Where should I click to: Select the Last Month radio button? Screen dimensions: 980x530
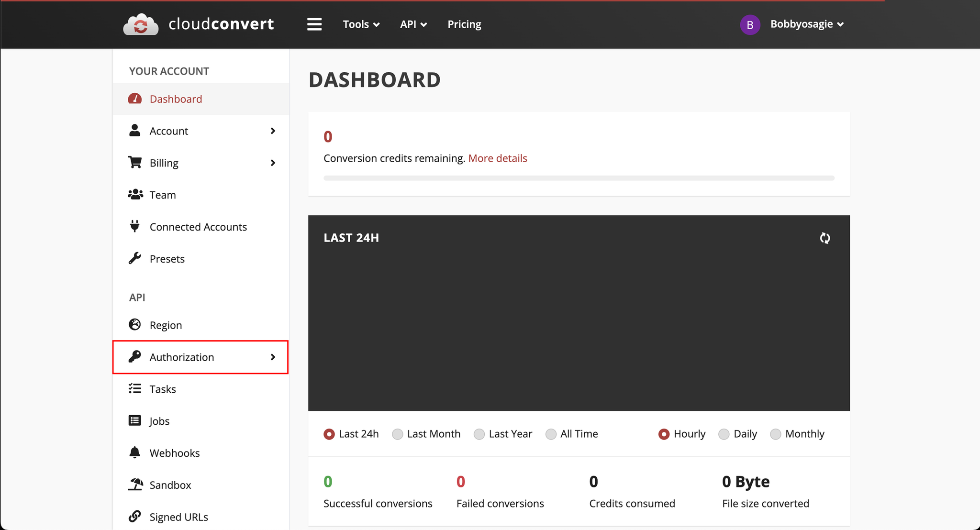pos(398,434)
